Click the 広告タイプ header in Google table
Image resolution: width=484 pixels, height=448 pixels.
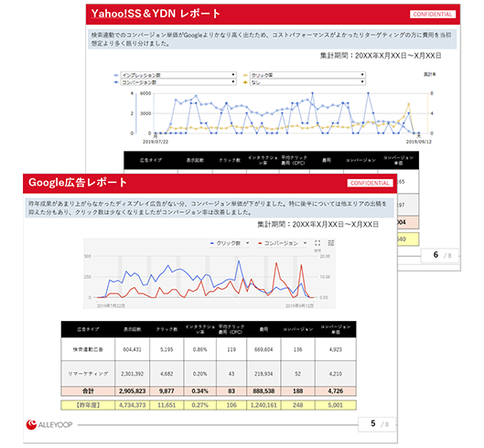[x=88, y=329]
